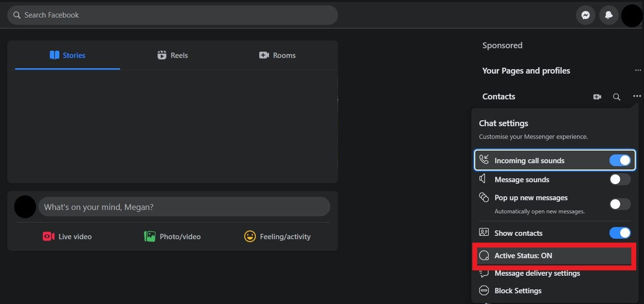Start a Live video post
644x304 pixels.
click(68, 237)
